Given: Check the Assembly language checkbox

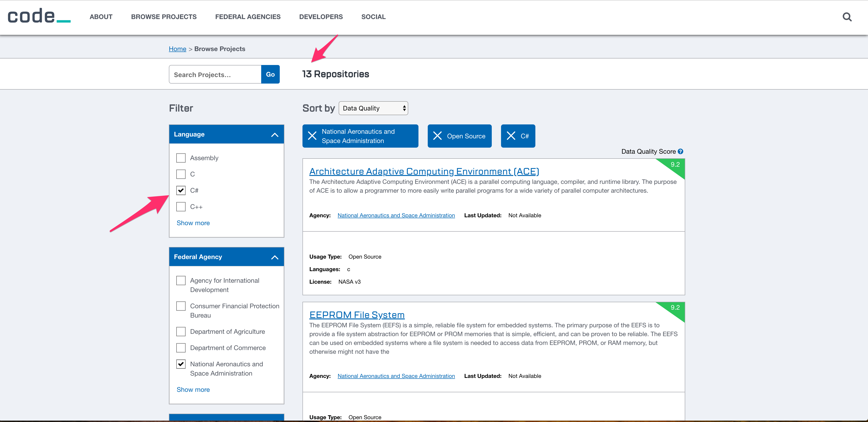Looking at the screenshot, I should click(x=181, y=158).
